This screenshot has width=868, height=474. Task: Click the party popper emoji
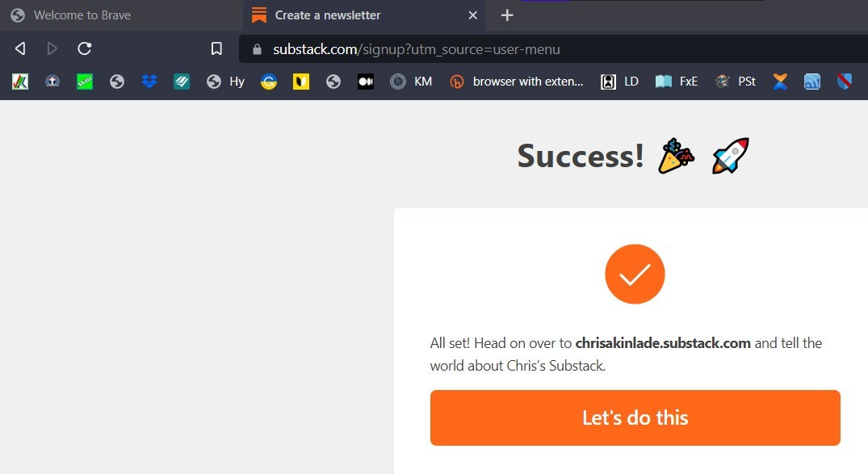click(676, 156)
